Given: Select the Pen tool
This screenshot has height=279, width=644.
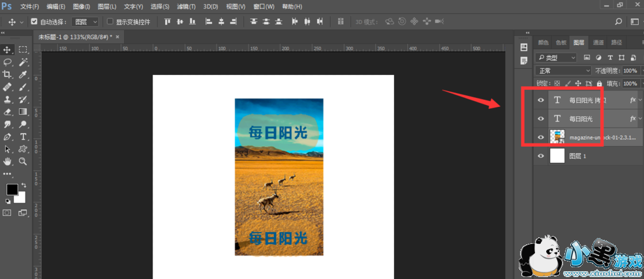Looking at the screenshot, I should (8, 136).
